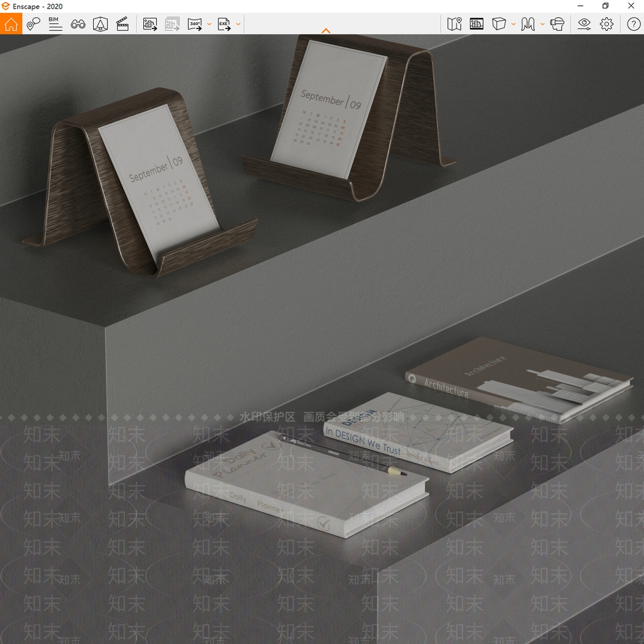644x644 pixels.
Task: Expand the EXE export dropdown arrow
Action: click(238, 24)
